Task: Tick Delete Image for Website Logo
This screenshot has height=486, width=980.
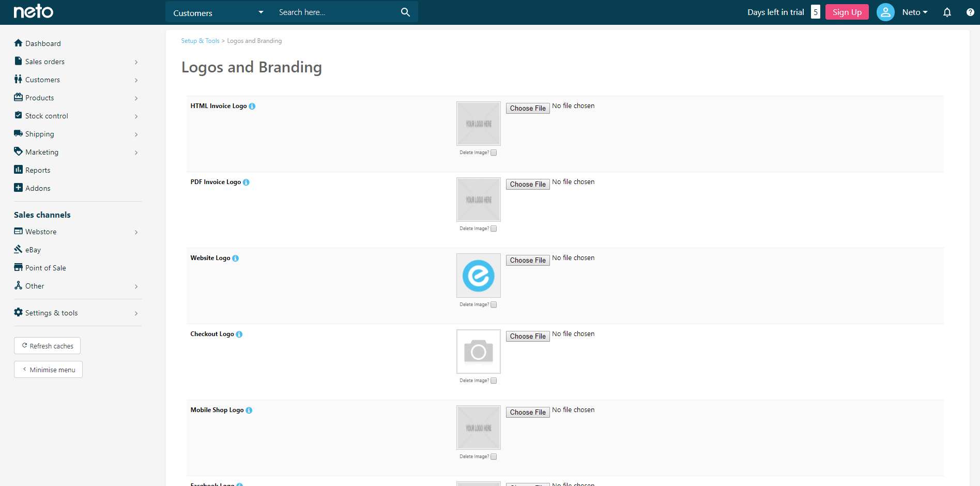Action: [x=494, y=305]
